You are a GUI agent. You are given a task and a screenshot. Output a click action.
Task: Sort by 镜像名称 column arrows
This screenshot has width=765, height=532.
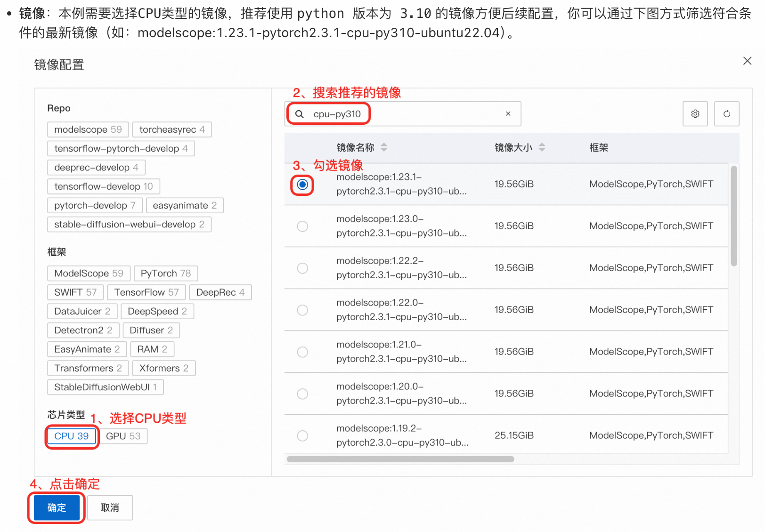[x=384, y=147]
